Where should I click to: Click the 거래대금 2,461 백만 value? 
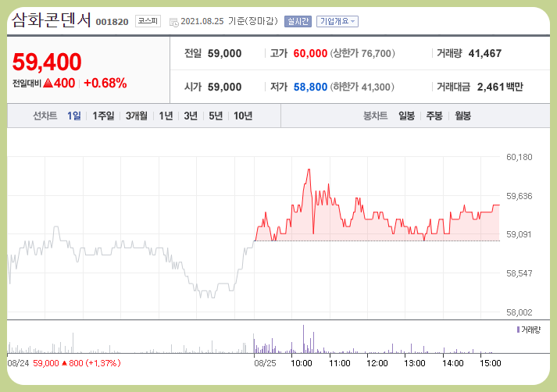click(x=500, y=87)
